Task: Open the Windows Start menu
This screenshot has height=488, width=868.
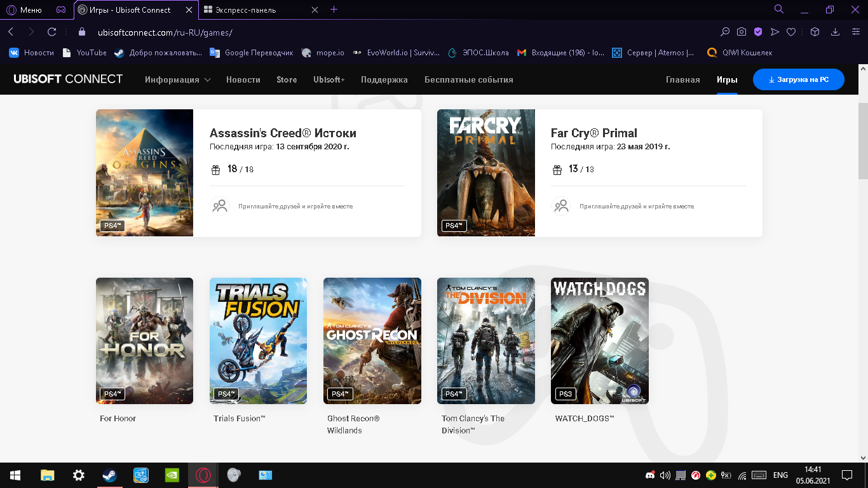Action: (x=15, y=475)
